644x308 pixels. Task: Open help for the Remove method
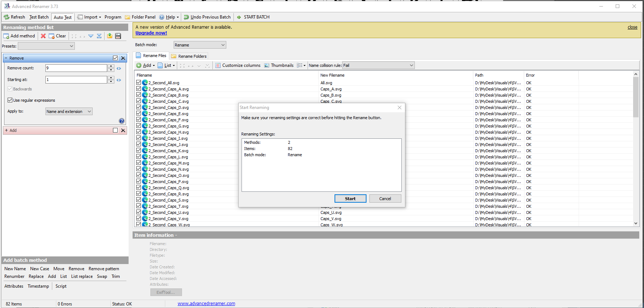click(x=121, y=121)
